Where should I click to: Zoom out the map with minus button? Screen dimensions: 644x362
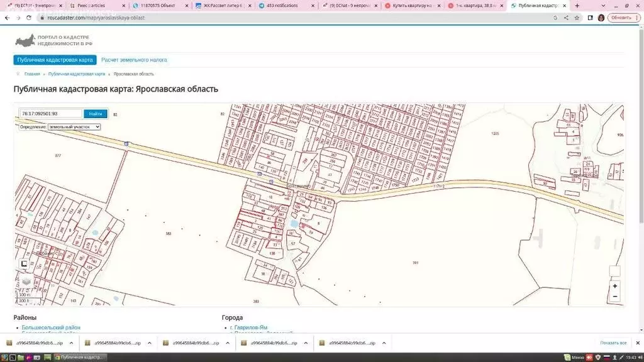coord(614,296)
